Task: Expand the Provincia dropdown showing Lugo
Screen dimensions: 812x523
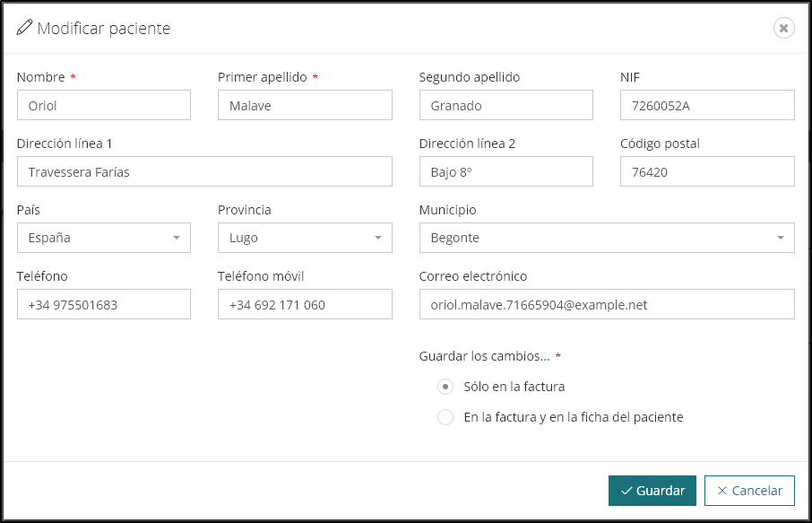Action: (305, 238)
